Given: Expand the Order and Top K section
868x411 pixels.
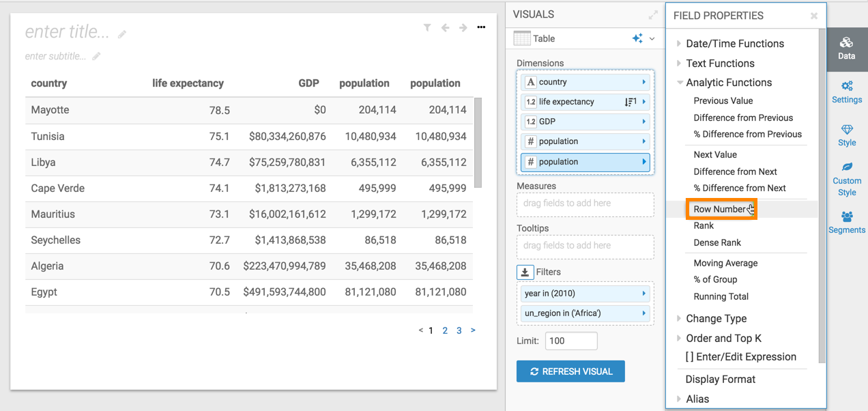Looking at the screenshot, I should (x=723, y=339).
